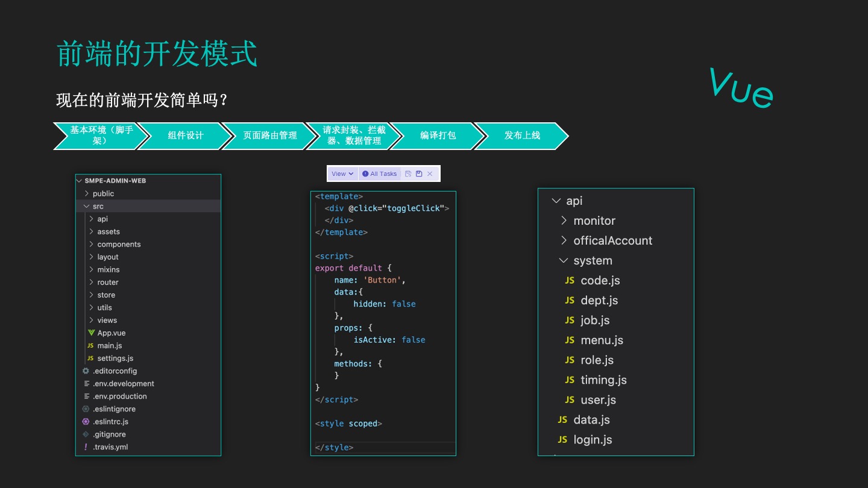
Task: Click the Vue icon beside App.vue
Action: coord(91,333)
